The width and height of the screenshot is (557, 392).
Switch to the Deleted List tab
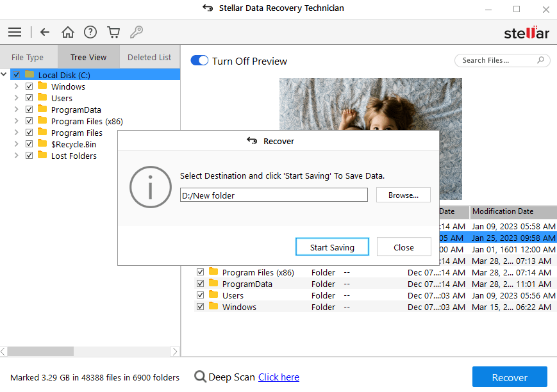[149, 57]
